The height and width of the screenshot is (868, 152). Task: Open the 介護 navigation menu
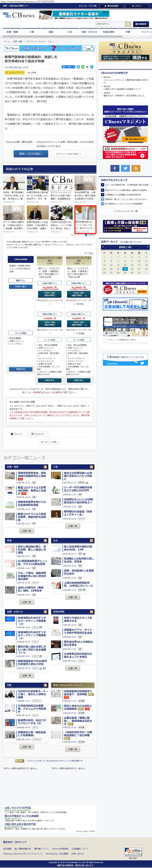click(31, 32)
